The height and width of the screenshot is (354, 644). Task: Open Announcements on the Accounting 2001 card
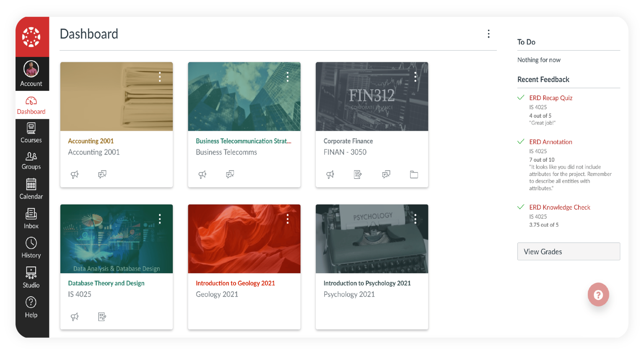pyautogui.click(x=75, y=174)
